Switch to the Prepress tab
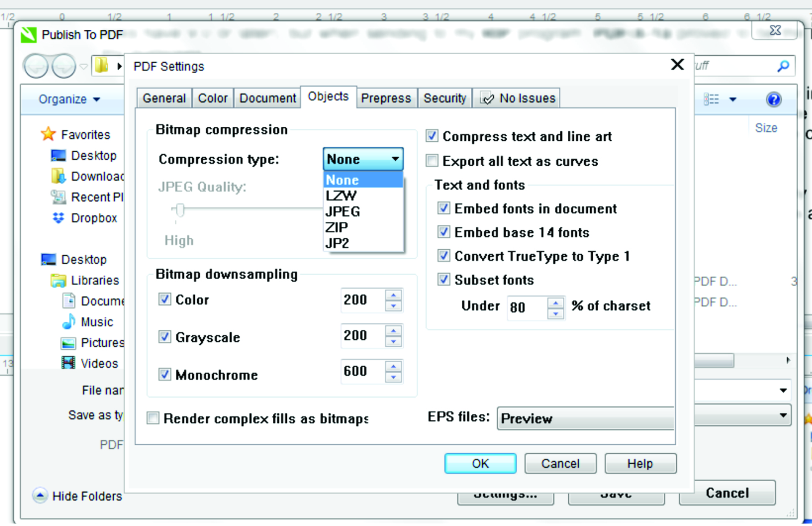812x526 pixels. 386,98
